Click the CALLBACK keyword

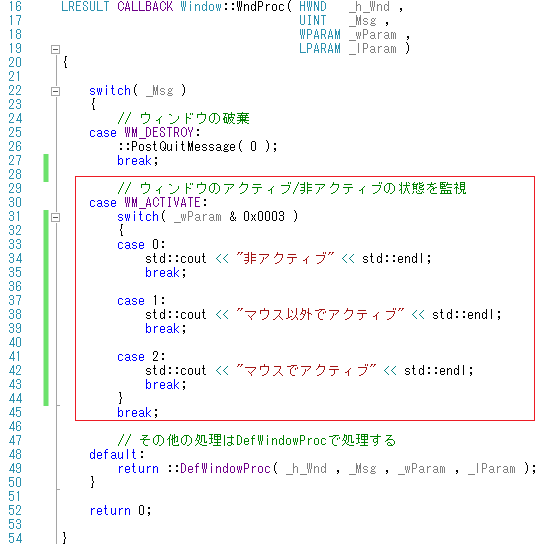point(145,6)
